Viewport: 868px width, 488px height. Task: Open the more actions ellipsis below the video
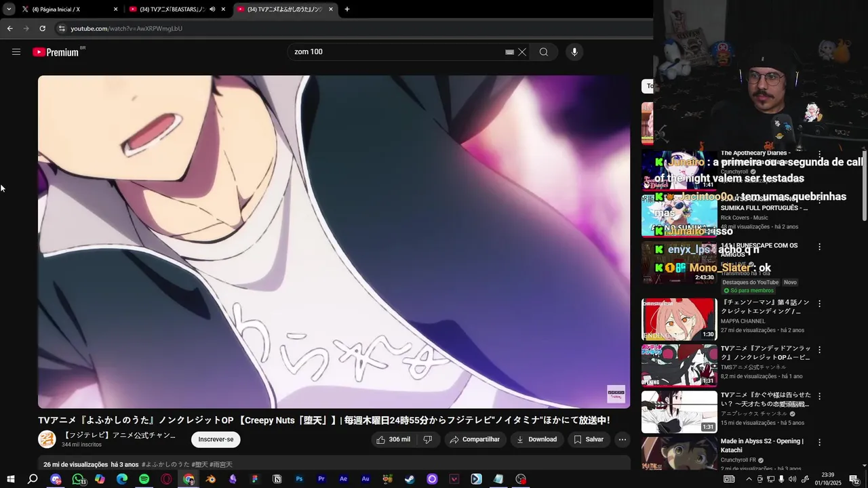[623, 439]
